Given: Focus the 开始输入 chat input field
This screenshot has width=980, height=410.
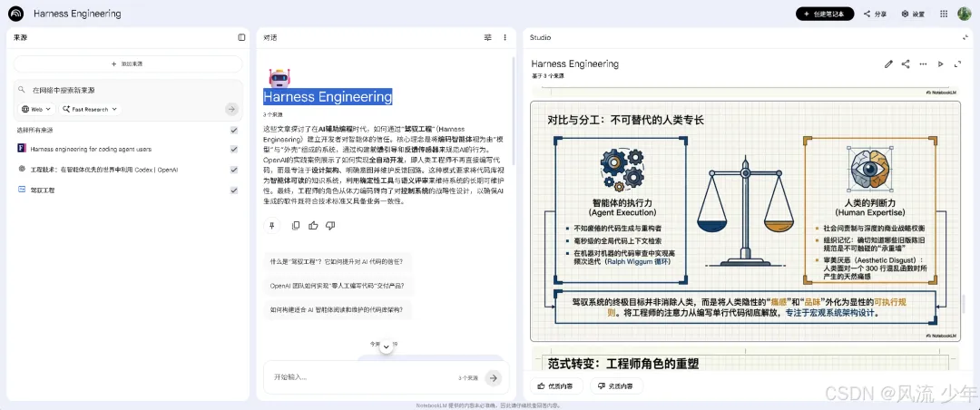Looking at the screenshot, I should (x=362, y=377).
